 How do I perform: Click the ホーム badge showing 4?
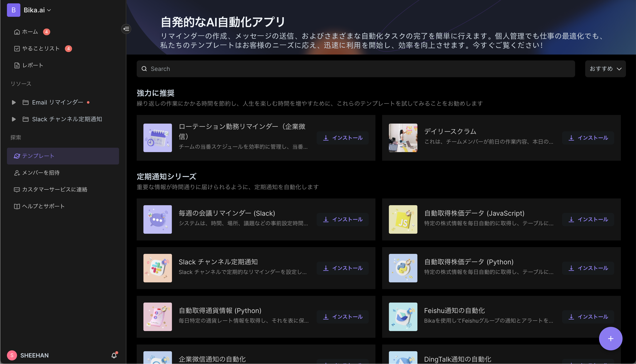coord(47,32)
